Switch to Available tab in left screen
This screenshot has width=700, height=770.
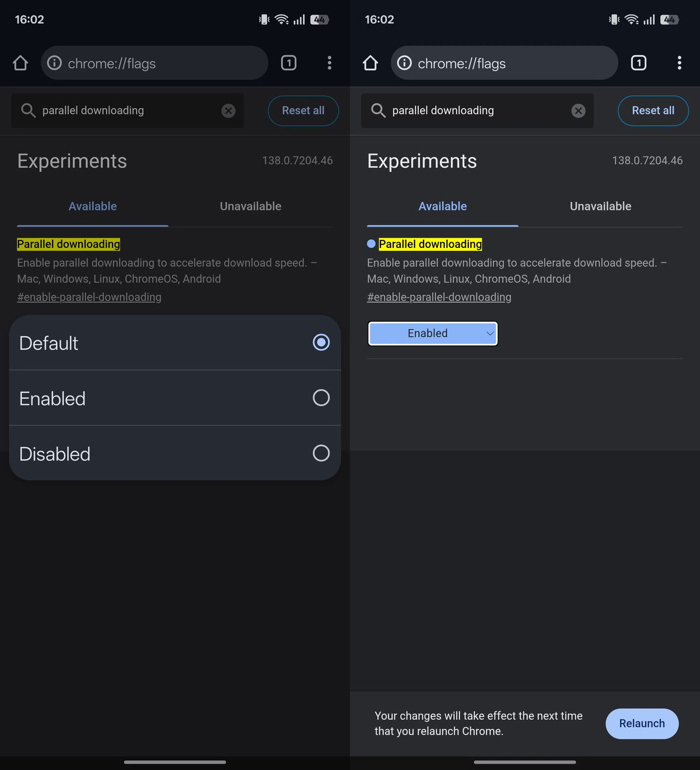click(x=93, y=206)
